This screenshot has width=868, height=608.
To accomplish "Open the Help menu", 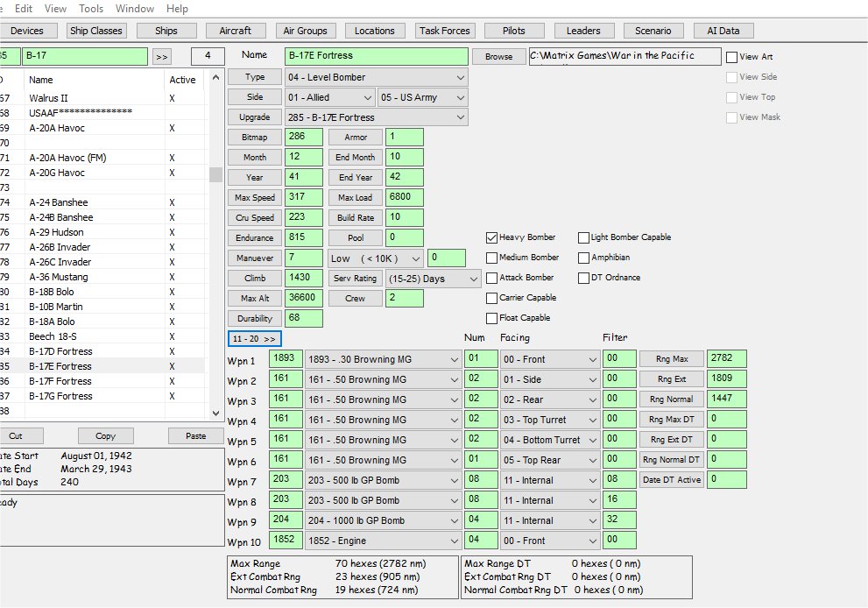I will [177, 8].
